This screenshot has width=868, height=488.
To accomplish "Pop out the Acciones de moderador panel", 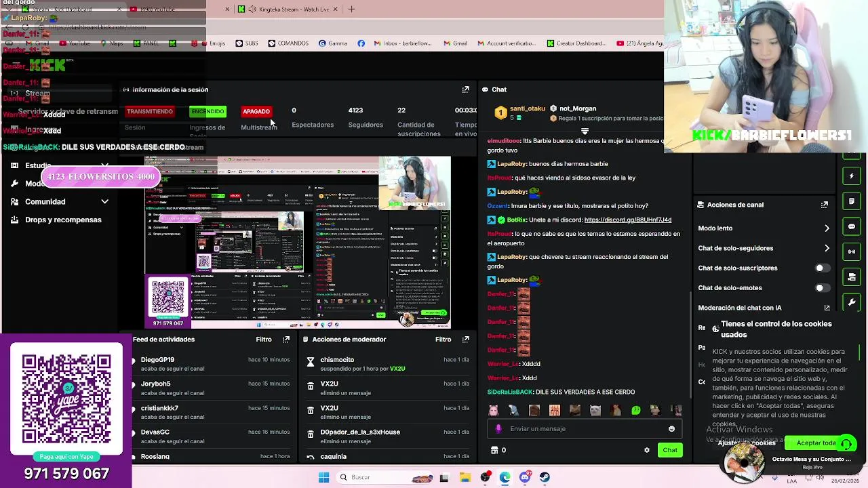I will [x=465, y=340].
